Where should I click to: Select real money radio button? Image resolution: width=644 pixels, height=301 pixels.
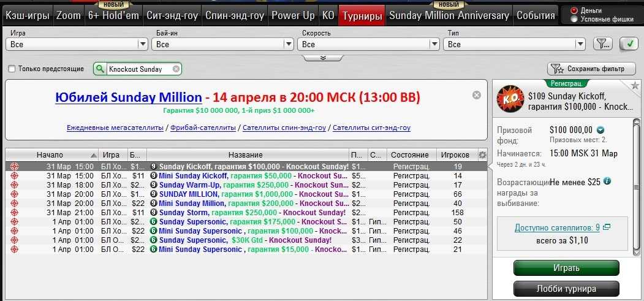(574, 10)
